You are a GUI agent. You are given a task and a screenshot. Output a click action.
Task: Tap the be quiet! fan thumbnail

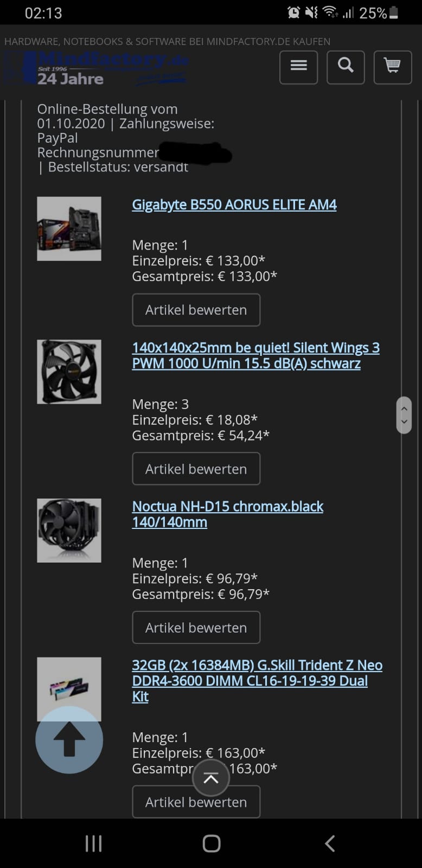coord(69,372)
